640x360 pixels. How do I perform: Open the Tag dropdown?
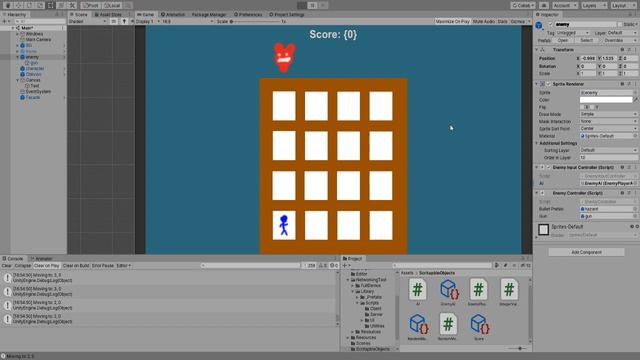coord(573,33)
